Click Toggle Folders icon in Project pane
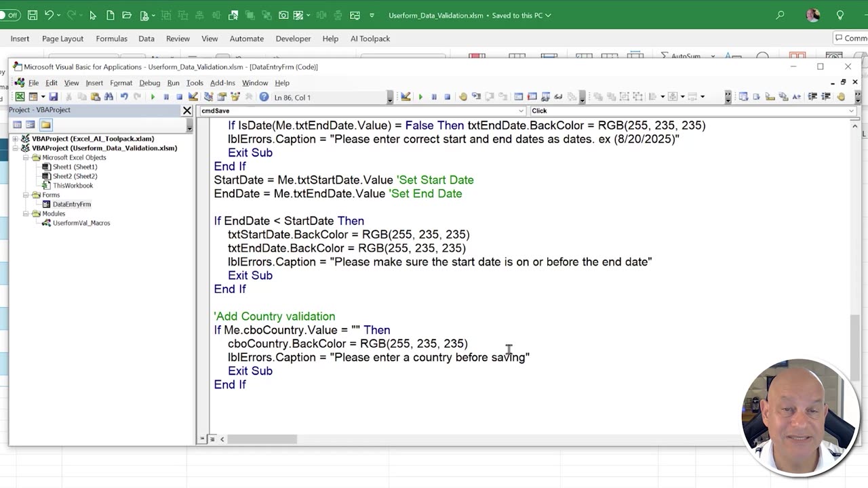Image resolution: width=868 pixels, height=488 pixels. [x=45, y=125]
